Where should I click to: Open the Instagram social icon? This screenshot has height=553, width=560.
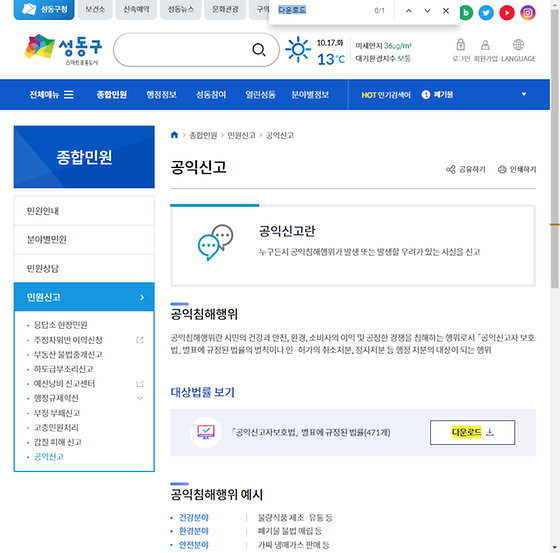point(528,13)
